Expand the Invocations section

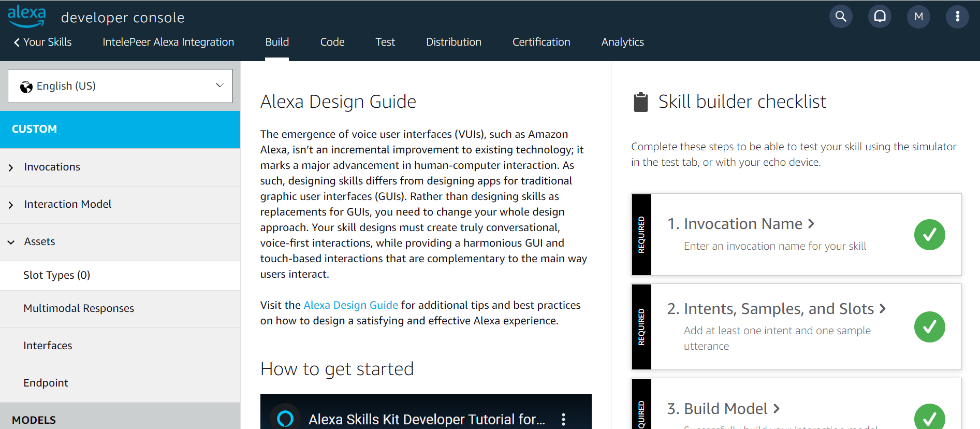(x=120, y=167)
